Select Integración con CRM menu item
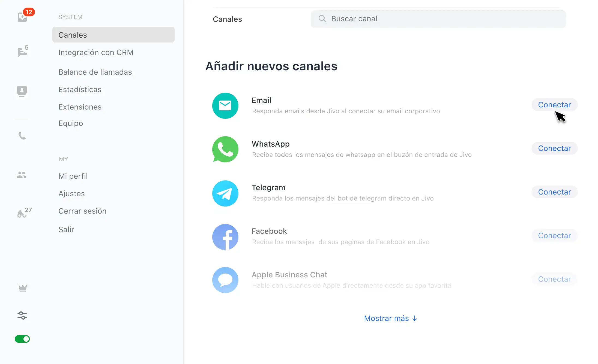Screen dimensions: 598x364 click(96, 52)
